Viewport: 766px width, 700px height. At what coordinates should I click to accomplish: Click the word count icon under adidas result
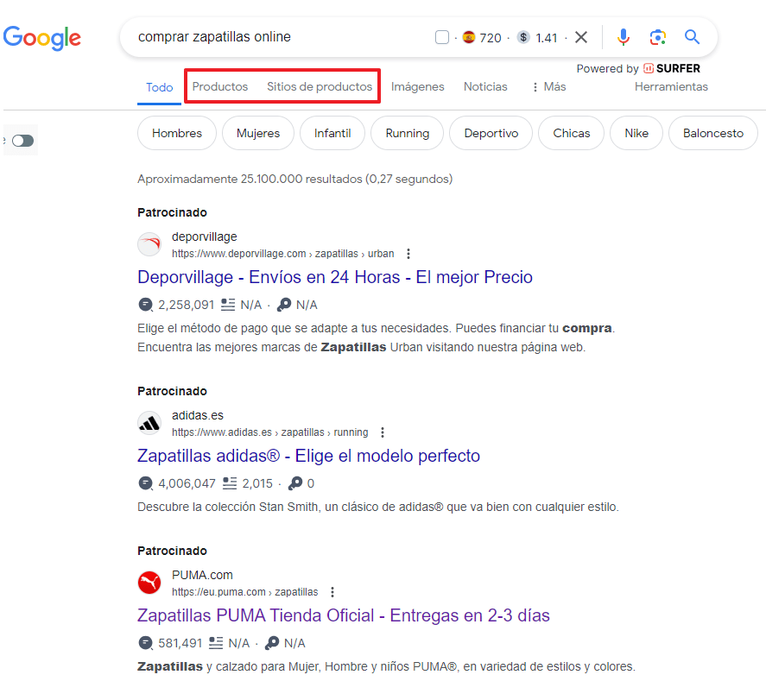pos(230,483)
